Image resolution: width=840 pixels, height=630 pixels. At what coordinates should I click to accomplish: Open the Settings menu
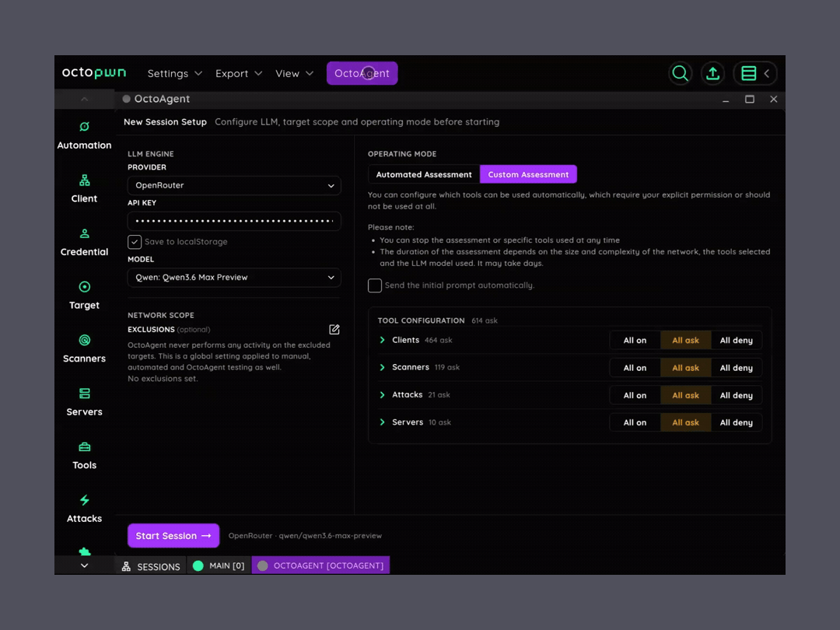[x=175, y=73]
